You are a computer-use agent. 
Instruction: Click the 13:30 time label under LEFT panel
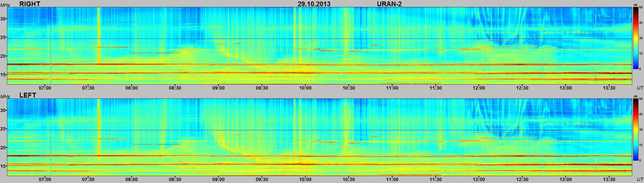point(609,179)
